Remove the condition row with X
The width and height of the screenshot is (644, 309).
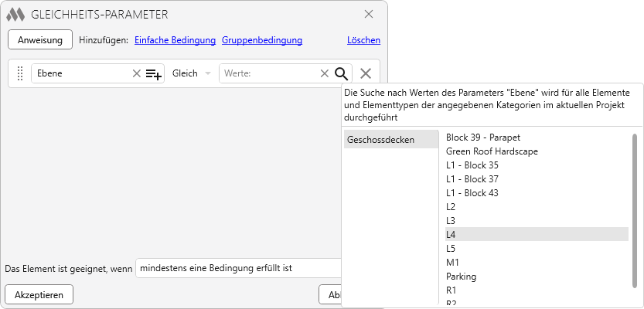(366, 73)
